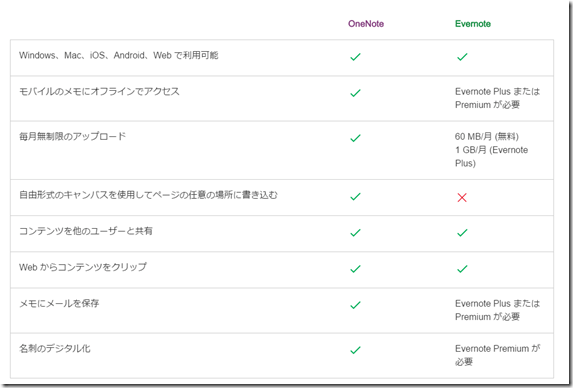Viewport: 573px width, 388px height.
Task: Click OneNote checkmark in Web からコンテンツをクリップ row
Action: click(x=356, y=269)
